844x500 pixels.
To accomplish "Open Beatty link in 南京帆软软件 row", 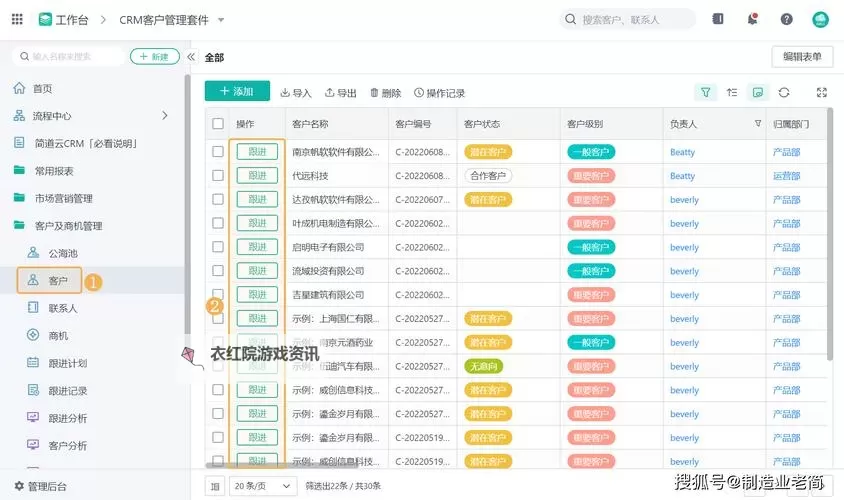I will click(683, 152).
